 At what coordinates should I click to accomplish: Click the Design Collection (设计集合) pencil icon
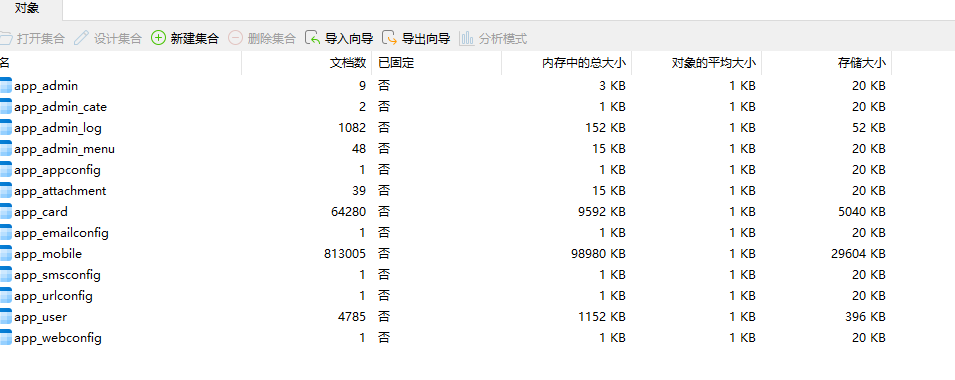coord(81,38)
